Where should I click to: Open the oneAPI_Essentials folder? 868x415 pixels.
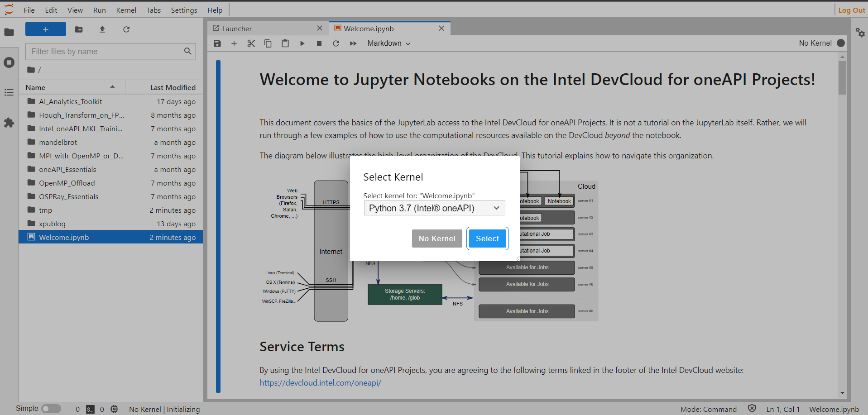click(x=110, y=169)
